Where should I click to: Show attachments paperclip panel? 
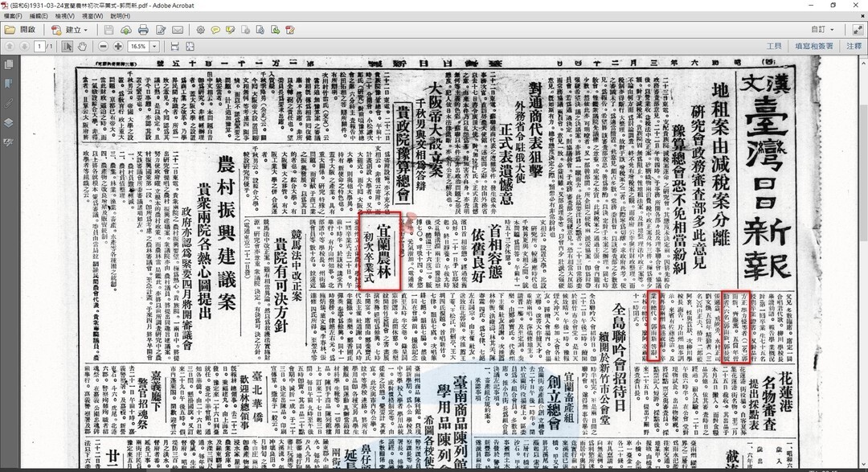8,104
